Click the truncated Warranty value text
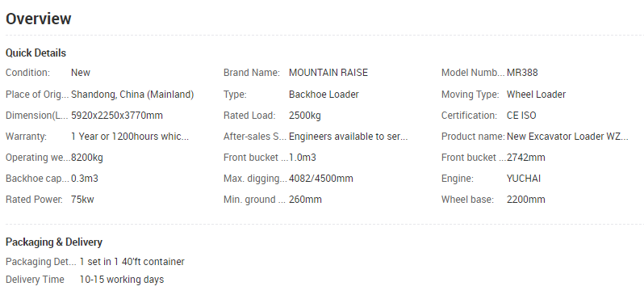This screenshot has width=644, height=299. tap(130, 137)
